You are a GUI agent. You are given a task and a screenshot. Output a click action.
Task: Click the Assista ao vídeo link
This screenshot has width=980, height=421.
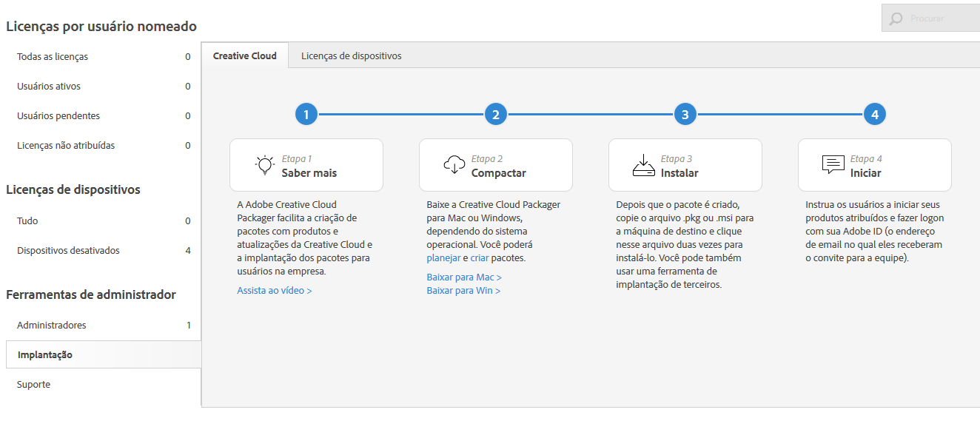275,291
